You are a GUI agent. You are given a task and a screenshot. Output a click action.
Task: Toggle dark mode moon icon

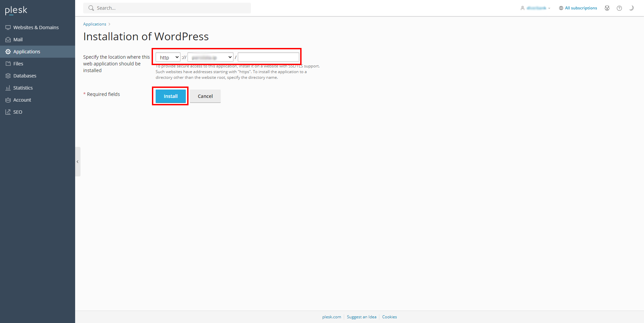pyautogui.click(x=631, y=8)
